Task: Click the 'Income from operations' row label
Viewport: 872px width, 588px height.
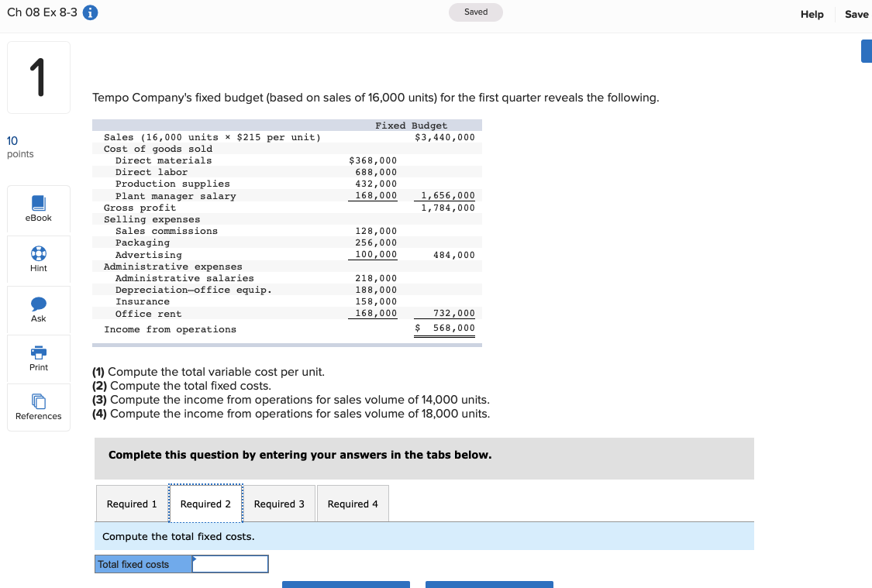Action: 171,329
